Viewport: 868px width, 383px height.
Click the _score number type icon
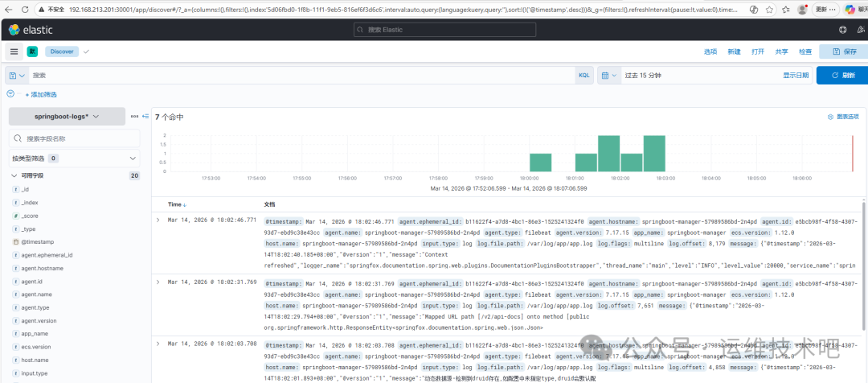(15, 216)
